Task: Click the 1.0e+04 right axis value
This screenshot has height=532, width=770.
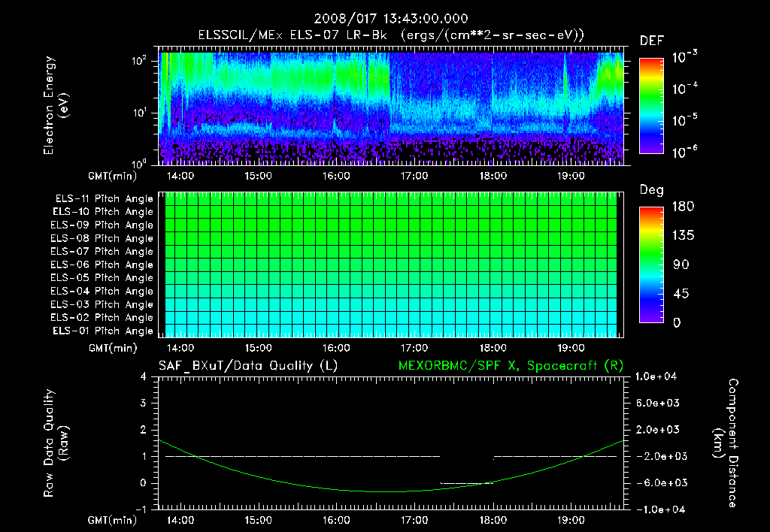Action: 656,377
